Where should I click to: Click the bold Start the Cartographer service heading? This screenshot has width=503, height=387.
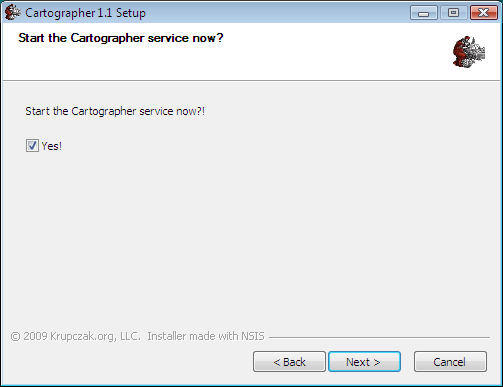[121, 38]
